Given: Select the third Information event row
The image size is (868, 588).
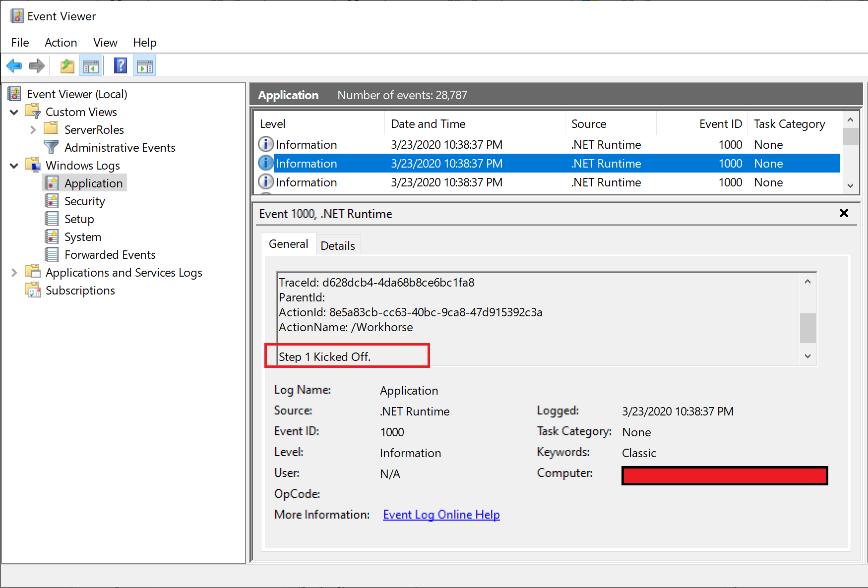Looking at the screenshot, I should click(548, 182).
